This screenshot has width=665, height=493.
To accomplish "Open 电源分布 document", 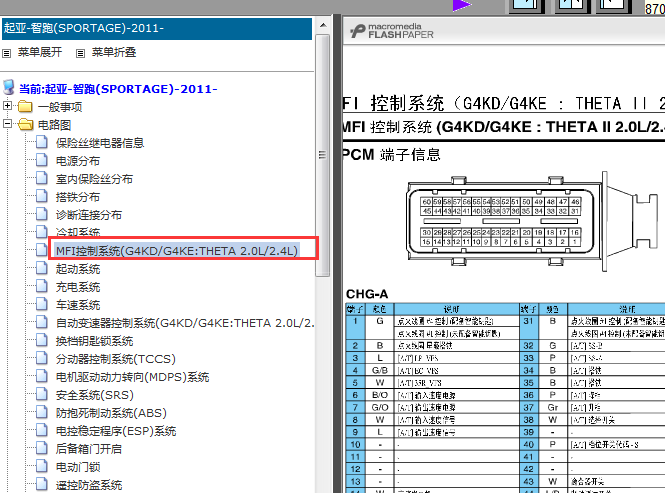I will [78, 161].
